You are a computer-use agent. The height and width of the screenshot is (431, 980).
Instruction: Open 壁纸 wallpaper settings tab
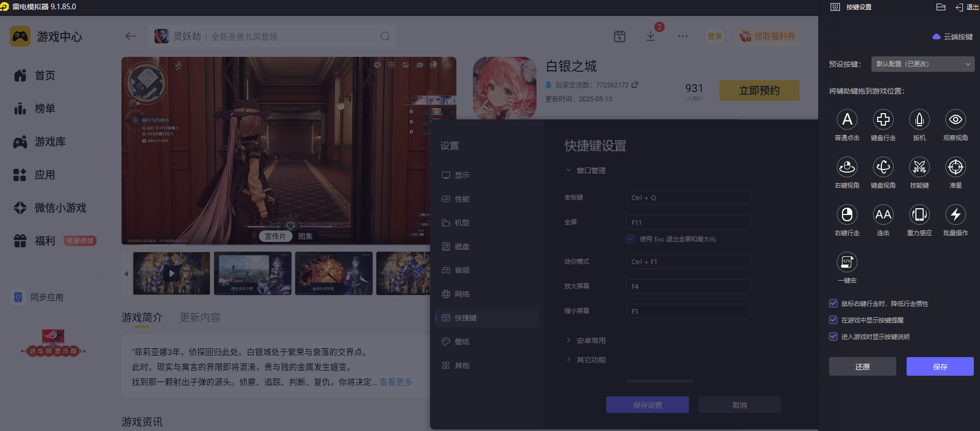(486, 342)
